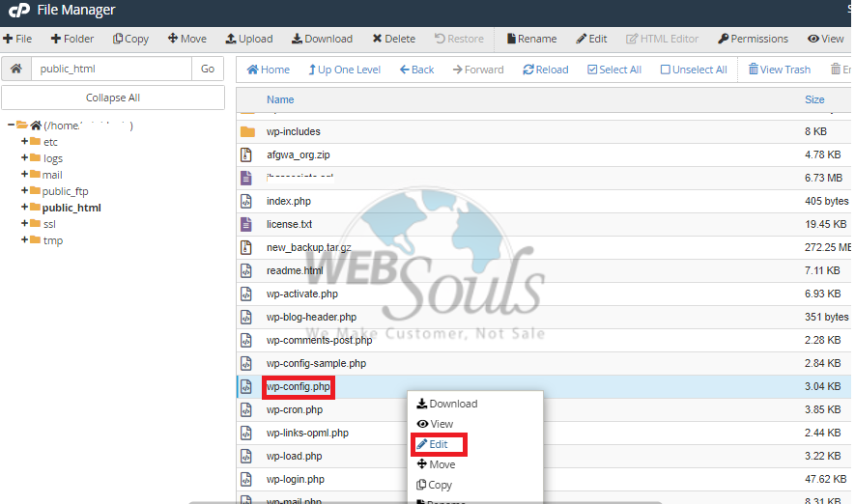Collapse the /home root tree node
855x504 pixels.
11,125
